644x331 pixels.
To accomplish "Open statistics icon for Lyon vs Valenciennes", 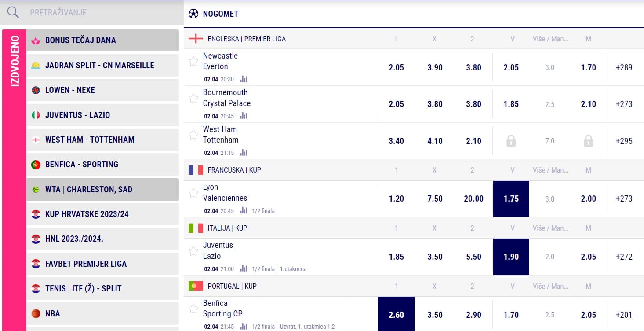I will 244,210.
